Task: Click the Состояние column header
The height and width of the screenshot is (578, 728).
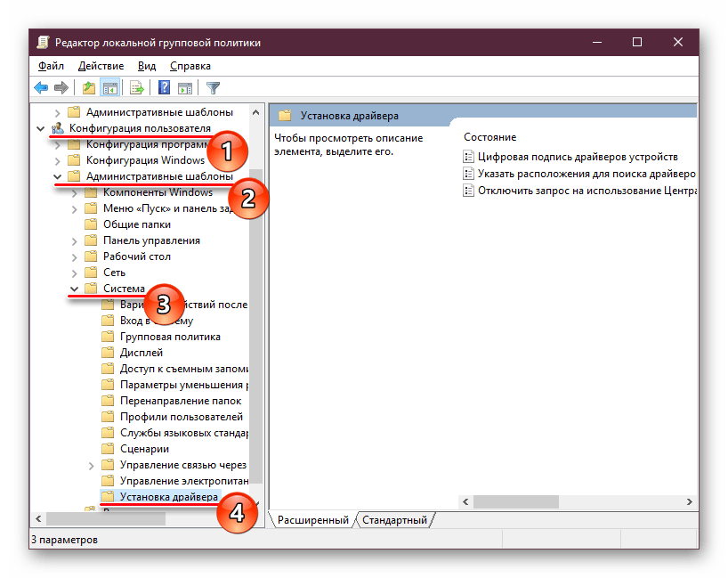Action: [489, 137]
